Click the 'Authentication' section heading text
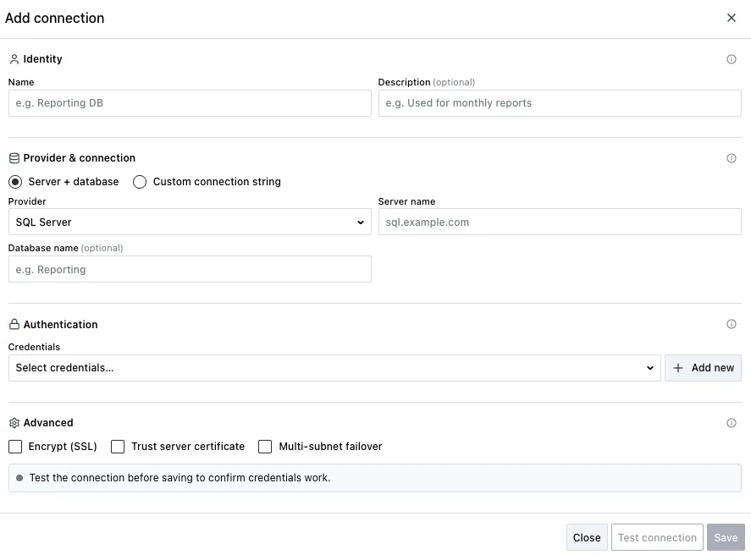 [60, 324]
